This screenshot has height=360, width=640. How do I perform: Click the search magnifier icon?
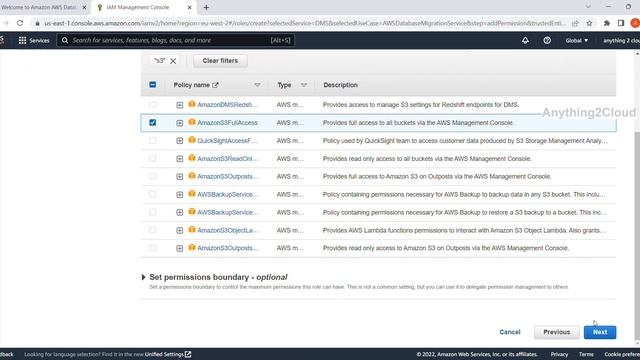point(65,40)
